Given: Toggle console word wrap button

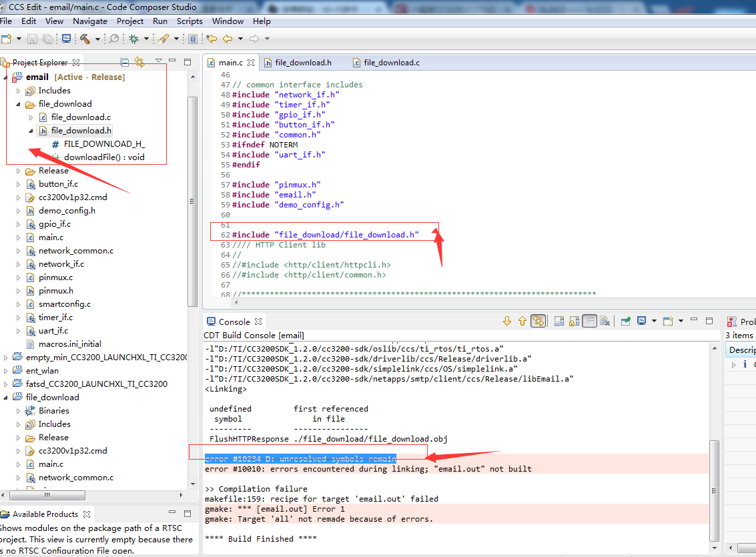Looking at the screenshot, I should (589, 321).
